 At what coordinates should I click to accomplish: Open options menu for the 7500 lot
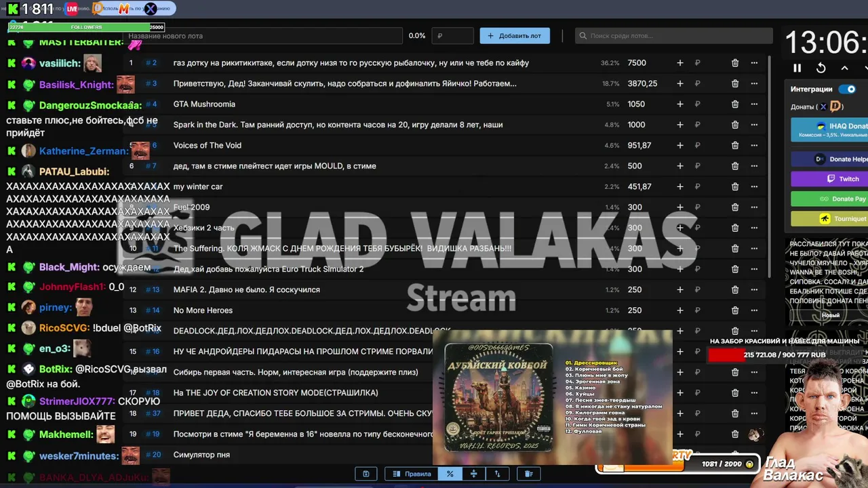754,63
